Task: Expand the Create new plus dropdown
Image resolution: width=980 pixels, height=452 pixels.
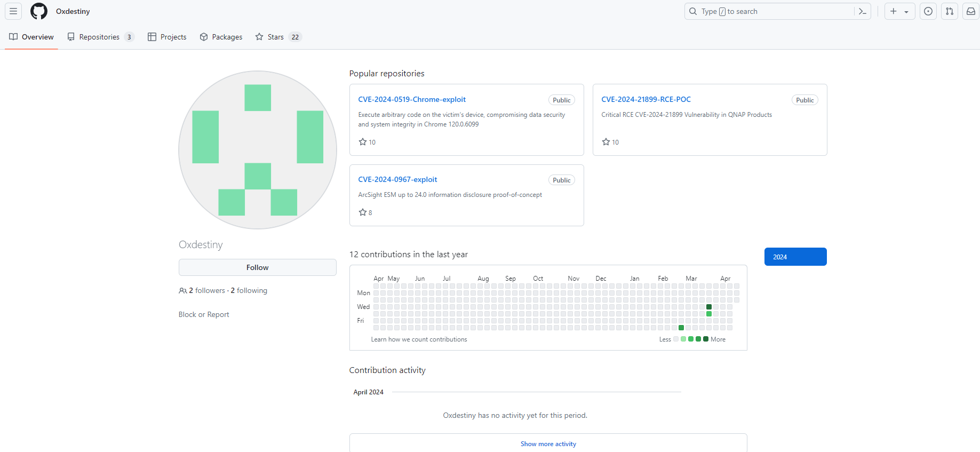Action: (x=899, y=11)
